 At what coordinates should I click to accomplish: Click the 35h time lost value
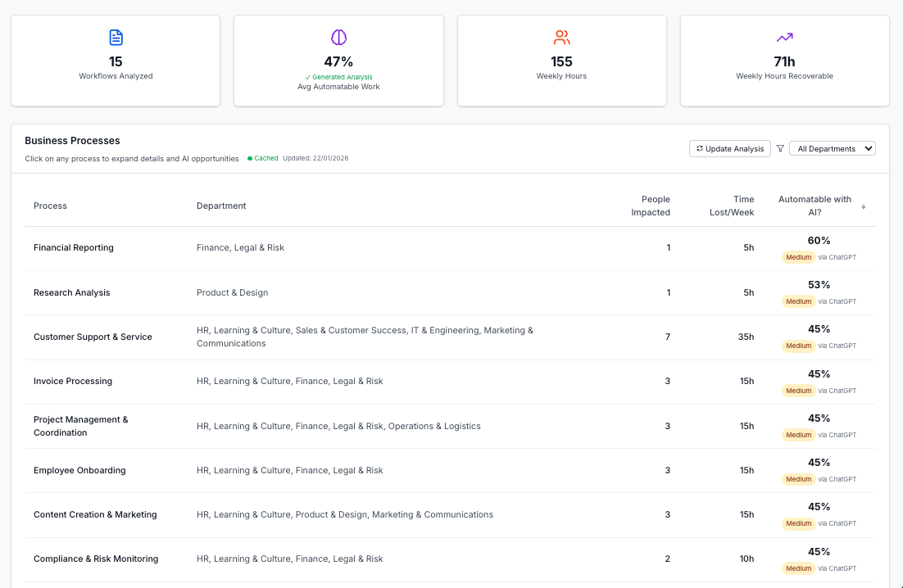[x=746, y=337]
